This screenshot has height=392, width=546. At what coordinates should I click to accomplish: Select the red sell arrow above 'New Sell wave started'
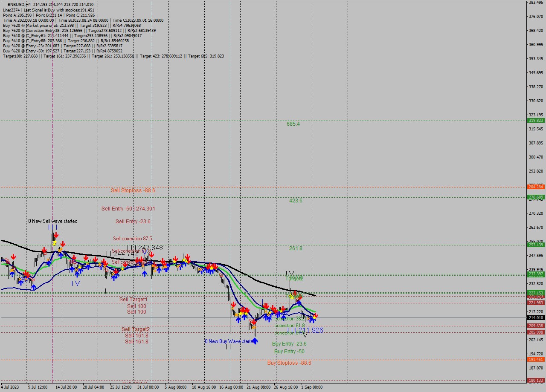56,234
